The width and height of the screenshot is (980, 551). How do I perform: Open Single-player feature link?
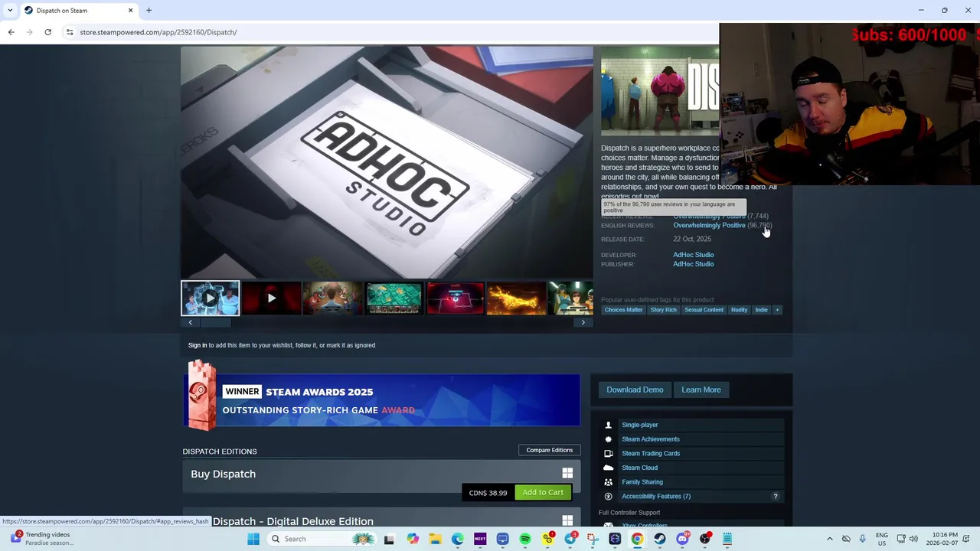640,425
